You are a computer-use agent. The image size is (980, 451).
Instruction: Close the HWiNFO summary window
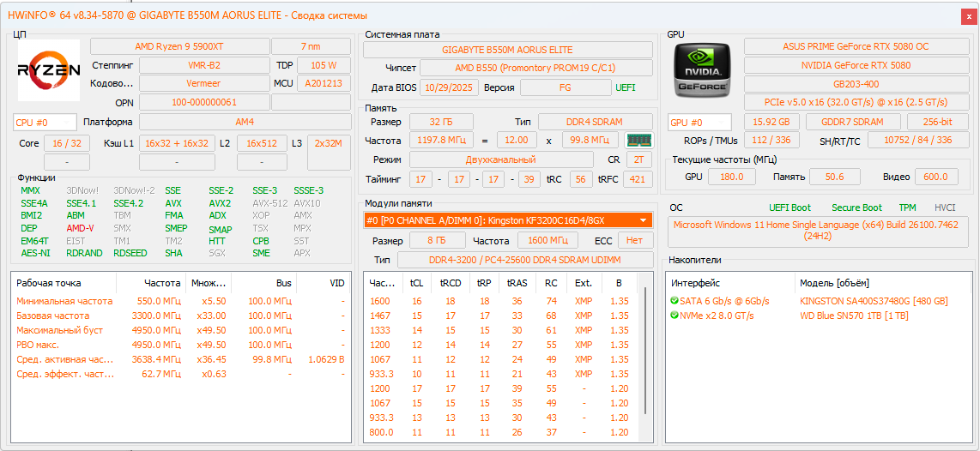tap(970, 15)
